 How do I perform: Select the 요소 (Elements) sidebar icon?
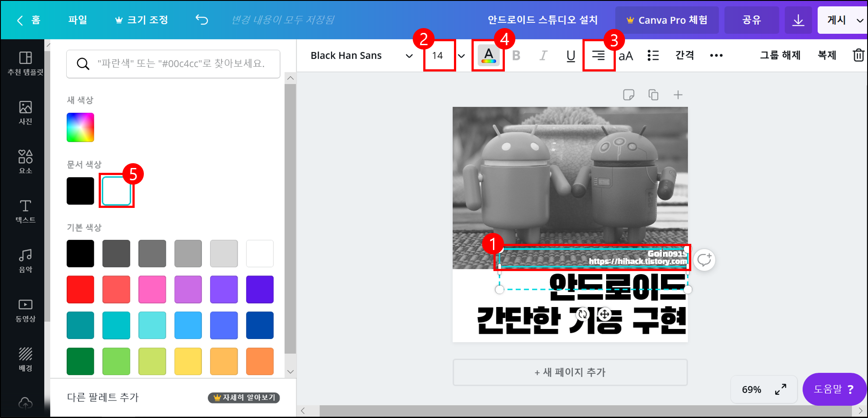(25, 161)
